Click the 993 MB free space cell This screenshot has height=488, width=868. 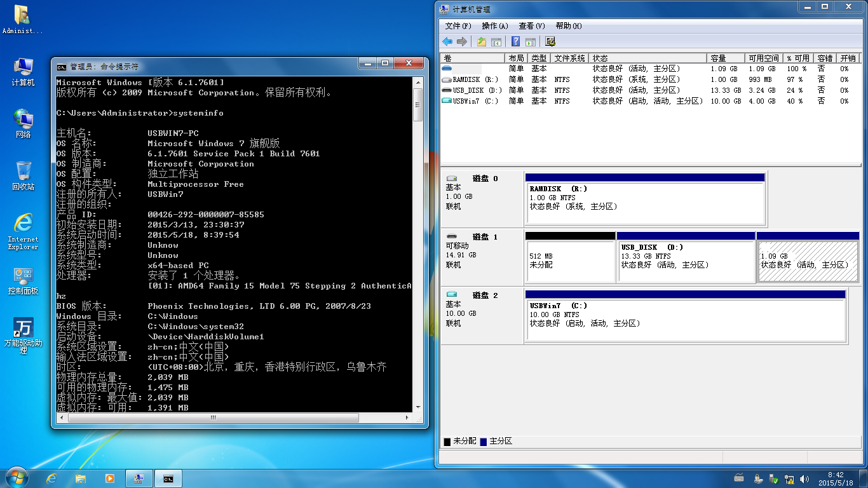click(x=759, y=79)
